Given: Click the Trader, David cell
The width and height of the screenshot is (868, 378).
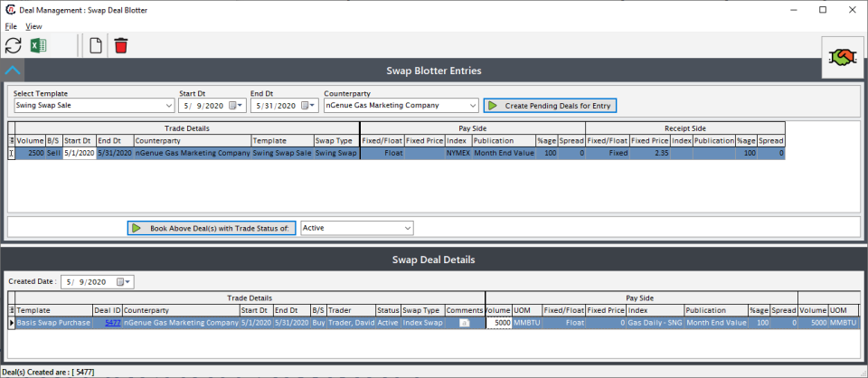Looking at the screenshot, I should tap(351, 323).
